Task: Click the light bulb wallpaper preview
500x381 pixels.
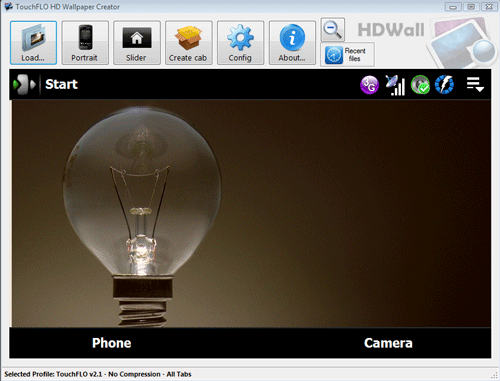Action: click(251, 213)
